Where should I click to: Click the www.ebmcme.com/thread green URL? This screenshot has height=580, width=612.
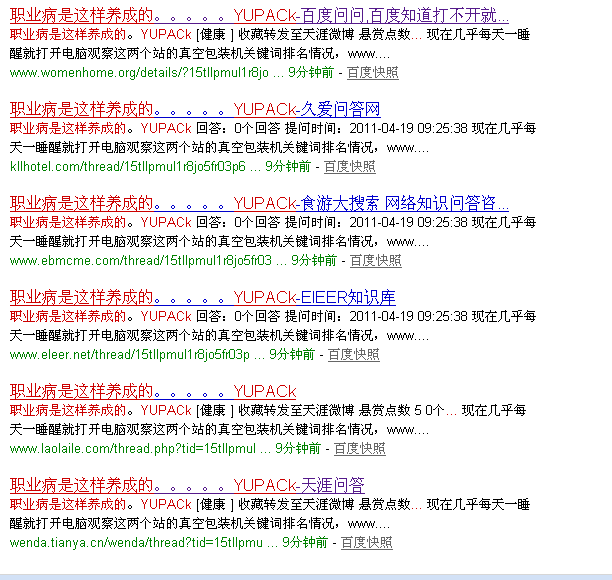(x=141, y=261)
